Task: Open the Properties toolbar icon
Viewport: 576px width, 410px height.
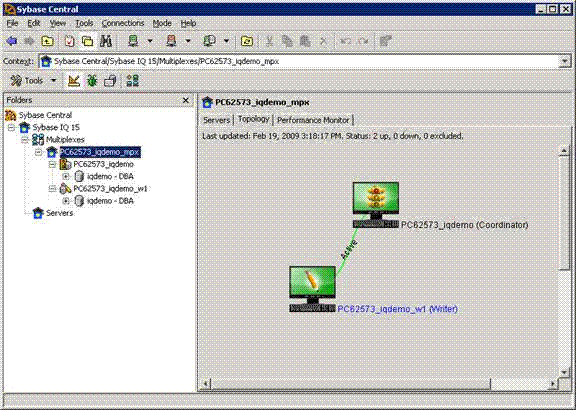Action: (x=385, y=41)
